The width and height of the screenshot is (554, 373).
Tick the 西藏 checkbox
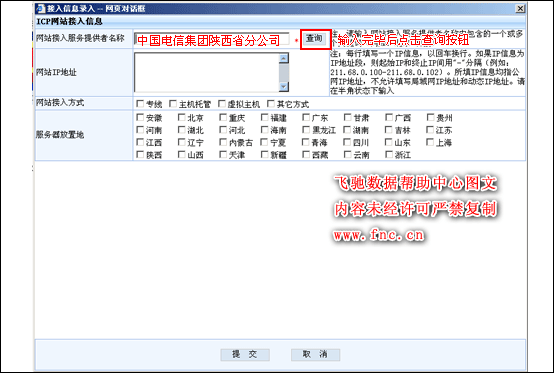306,154
